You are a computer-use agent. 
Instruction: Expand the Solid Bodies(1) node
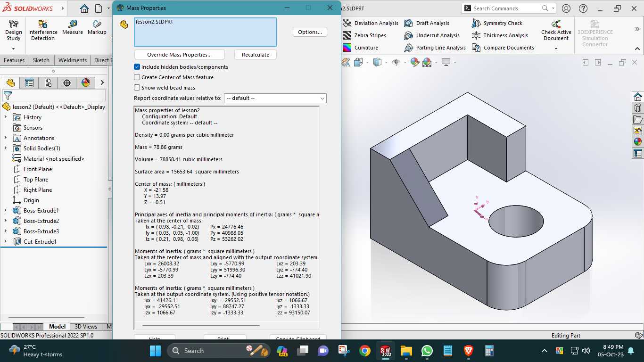click(x=6, y=148)
